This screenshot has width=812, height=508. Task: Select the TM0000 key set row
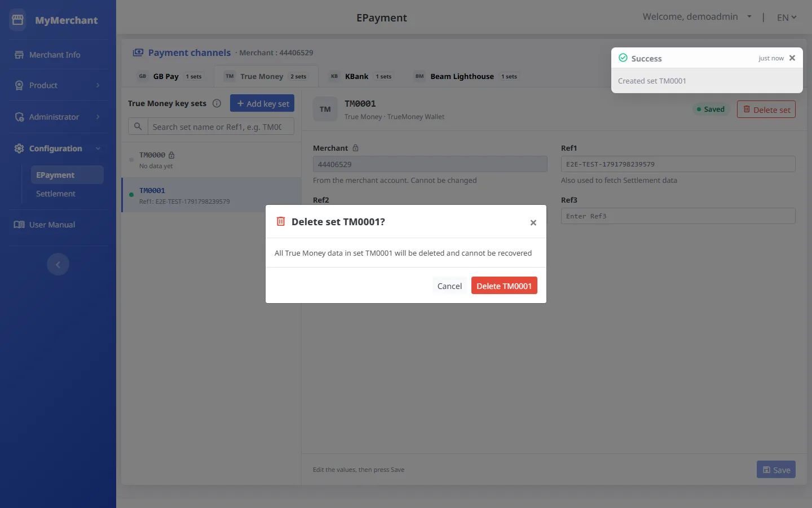pos(211,160)
